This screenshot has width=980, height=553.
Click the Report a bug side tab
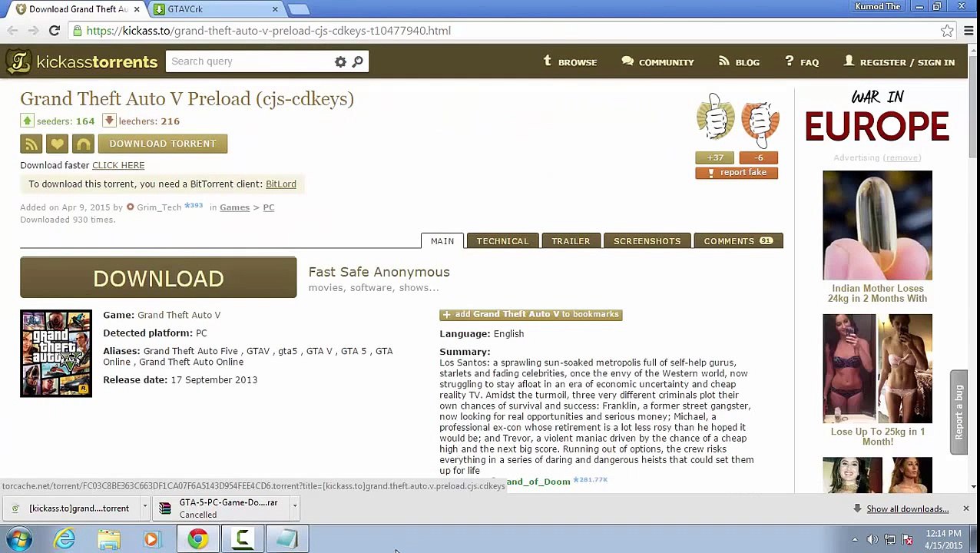click(x=958, y=412)
